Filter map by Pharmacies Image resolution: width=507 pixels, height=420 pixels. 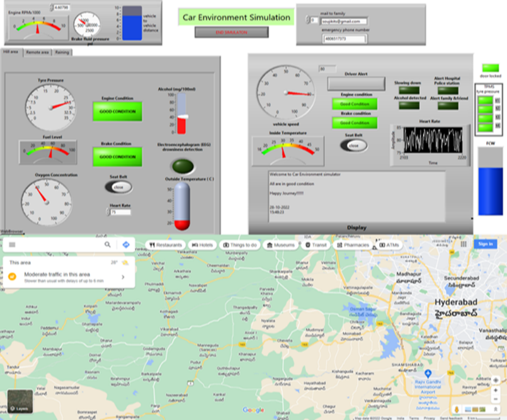pos(353,245)
